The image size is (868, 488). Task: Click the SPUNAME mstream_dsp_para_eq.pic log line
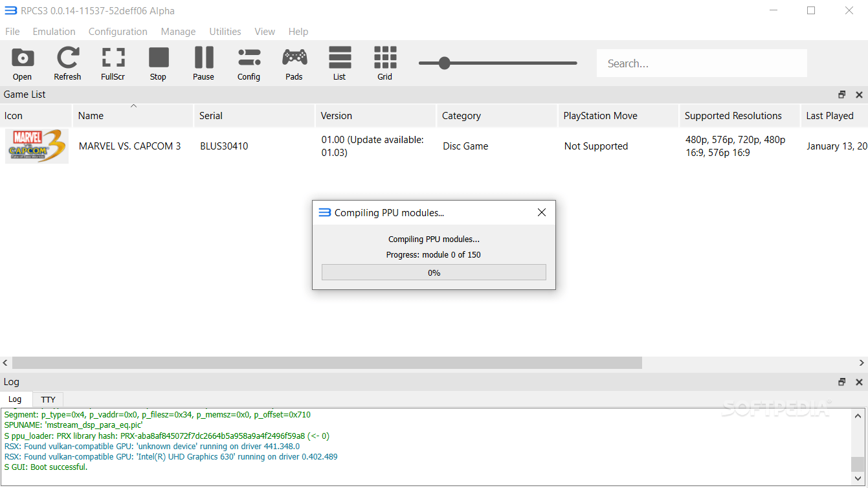[73, 425]
